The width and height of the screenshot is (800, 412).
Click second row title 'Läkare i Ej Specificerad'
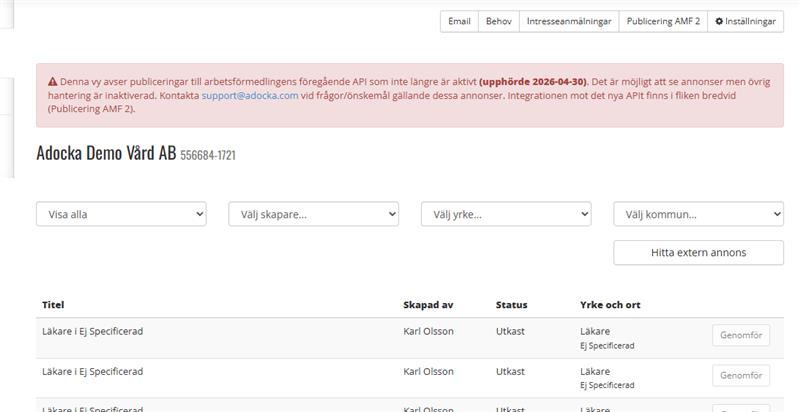(92, 371)
